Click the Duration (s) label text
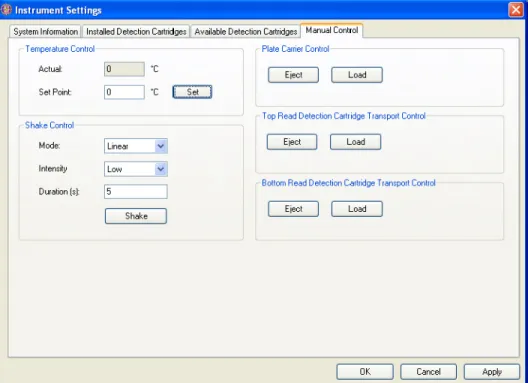 pos(59,192)
